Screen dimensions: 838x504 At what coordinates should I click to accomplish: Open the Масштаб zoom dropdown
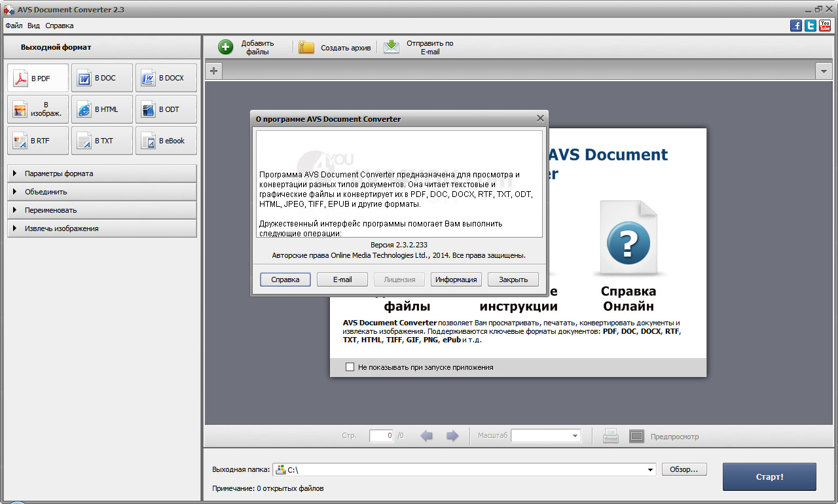(575, 436)
